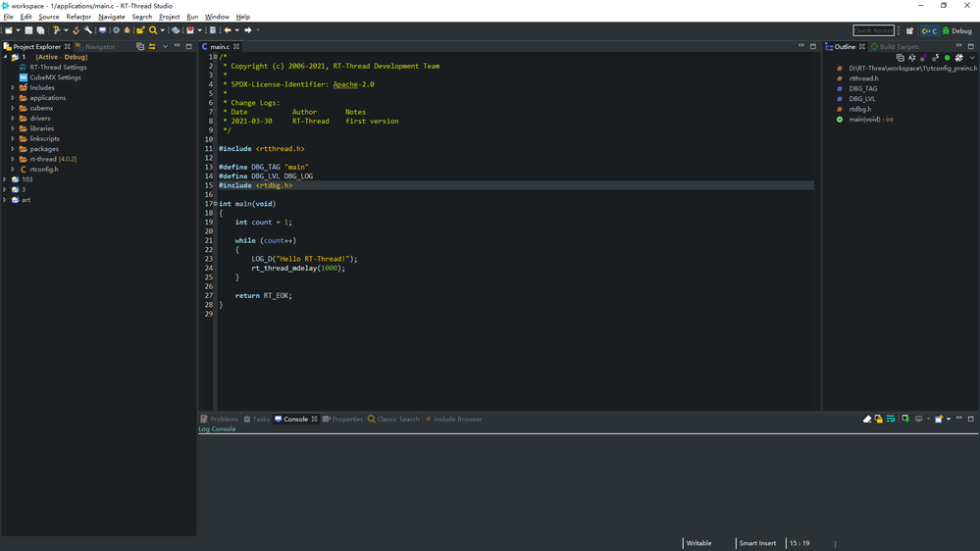The image size is (980, 551).
Task: Click the Open Element folder toolbar icon
Action: point(140,30)
